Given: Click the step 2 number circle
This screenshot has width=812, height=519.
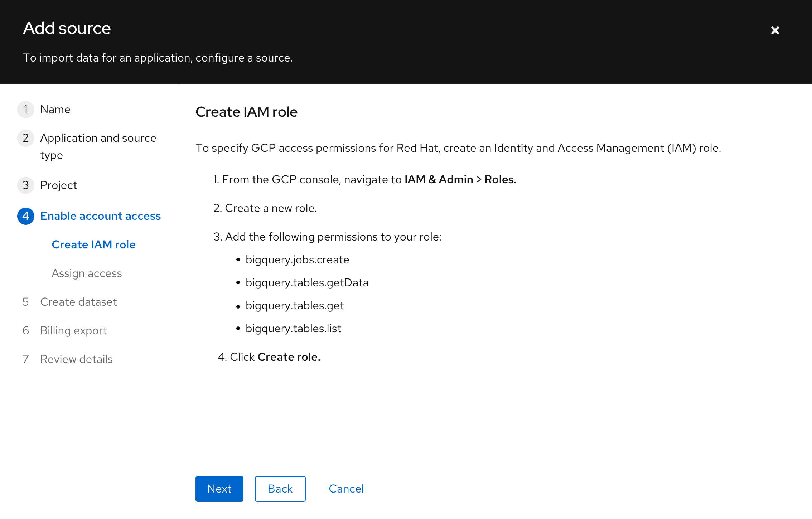Looking at the screenshot, I should tap(26, 138).
